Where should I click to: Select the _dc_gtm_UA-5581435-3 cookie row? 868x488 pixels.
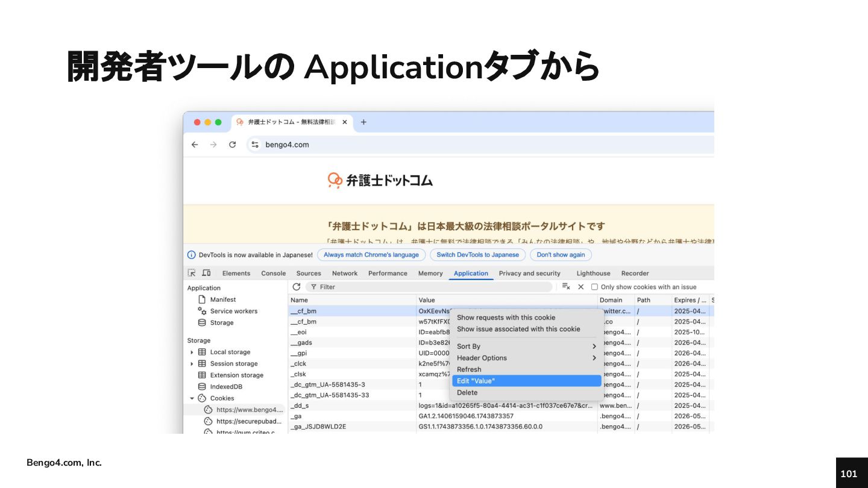[x=501, y=384]
